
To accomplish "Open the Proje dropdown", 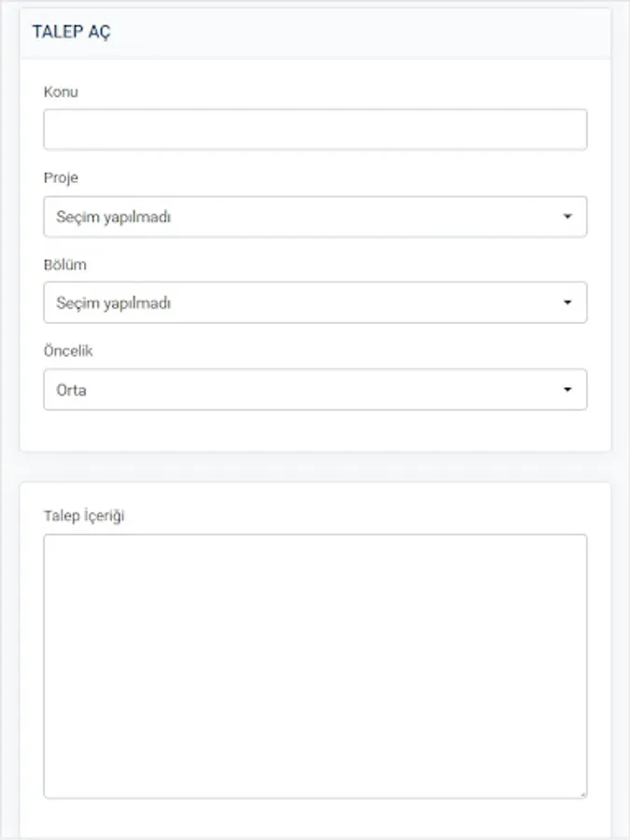I will click(x=315, y=217).
